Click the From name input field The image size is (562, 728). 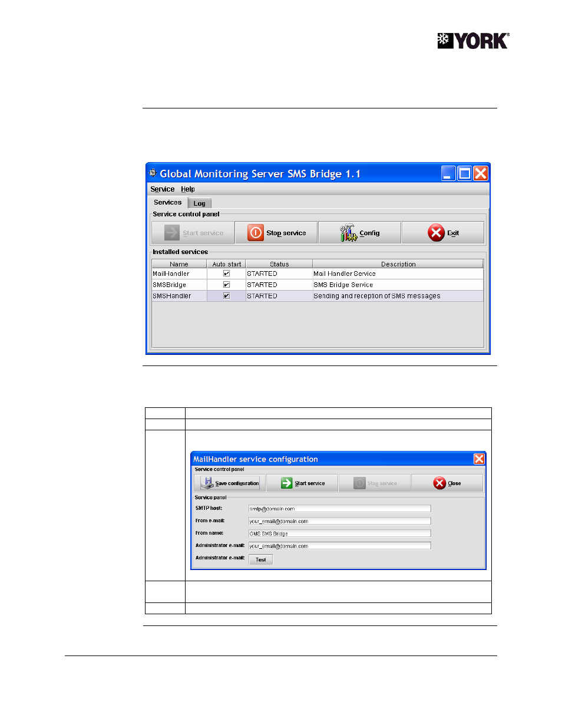coord(340,533)
